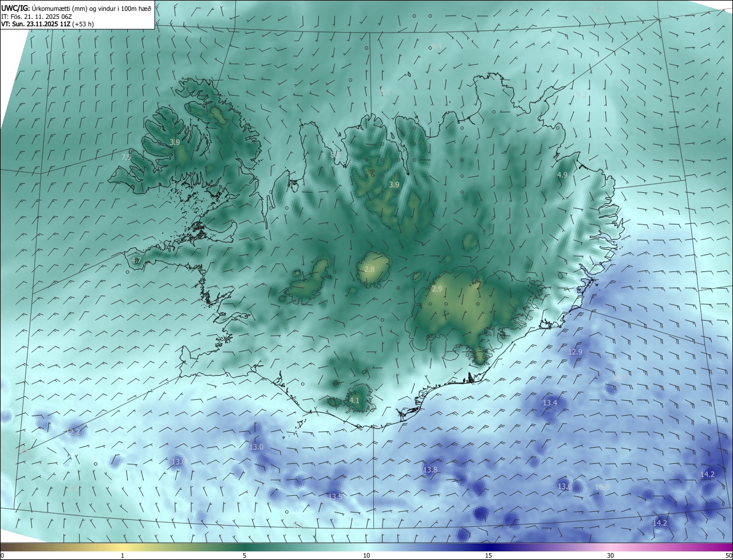Click the color bar tick label 1
Image resolution: width=733 pixels, height=560 pixels.
(123, 555)
